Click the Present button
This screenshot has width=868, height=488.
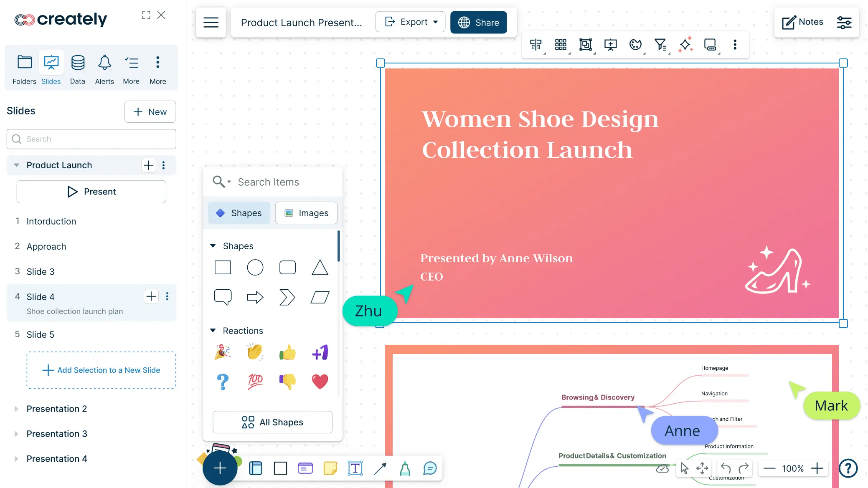point(91,192)
